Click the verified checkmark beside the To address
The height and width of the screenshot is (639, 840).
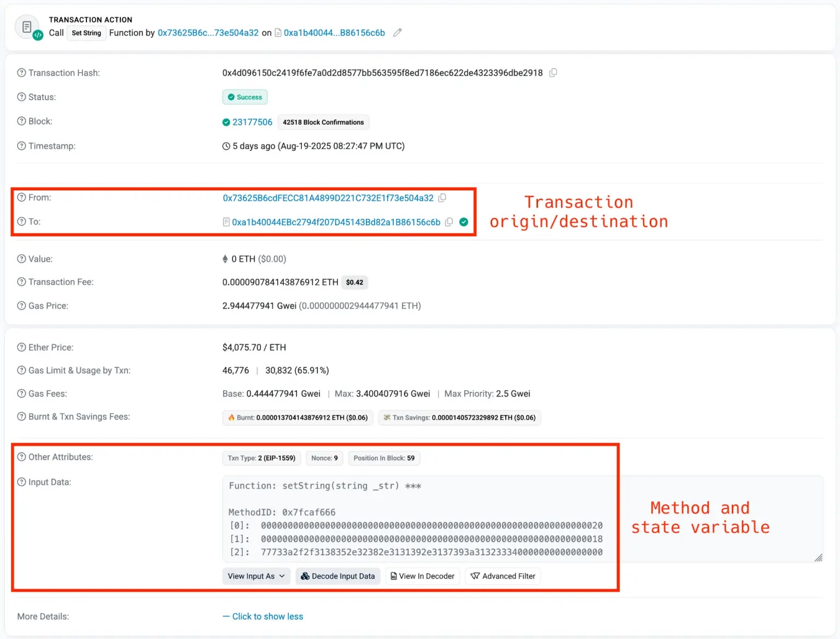tap(463, 222)
